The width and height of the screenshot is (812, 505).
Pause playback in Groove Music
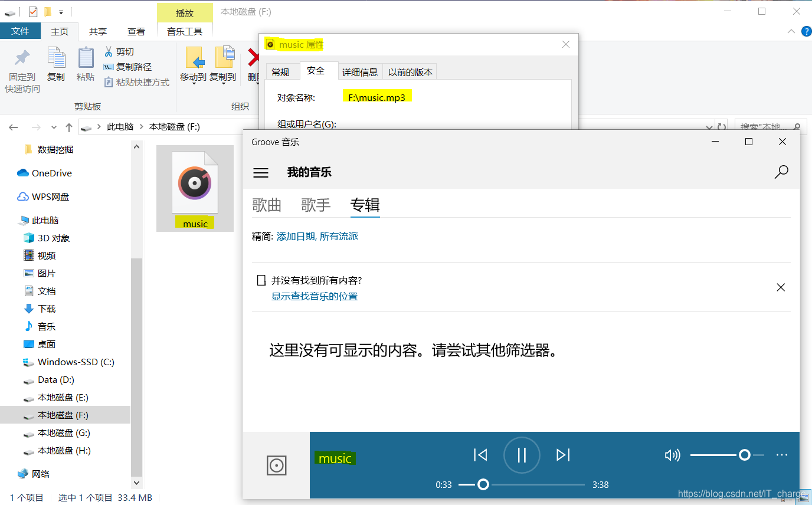coord(522,455)
